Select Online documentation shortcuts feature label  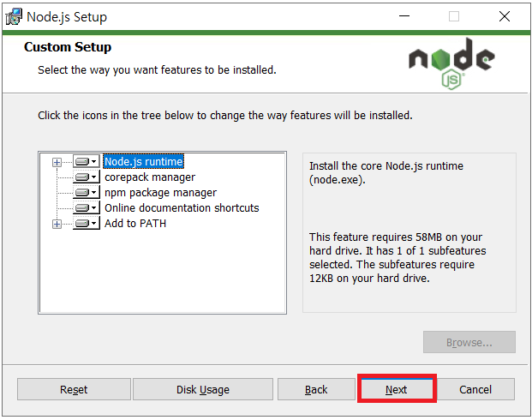[x=182, y=207]
